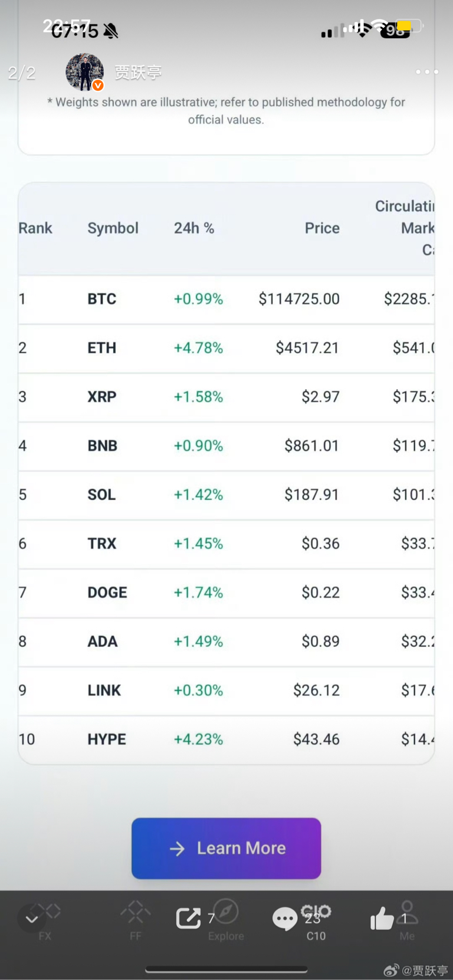The height and width of the screenshot is (980, 453).
Task: Open comments via speech bubble icon
Action: click(285, 919)
